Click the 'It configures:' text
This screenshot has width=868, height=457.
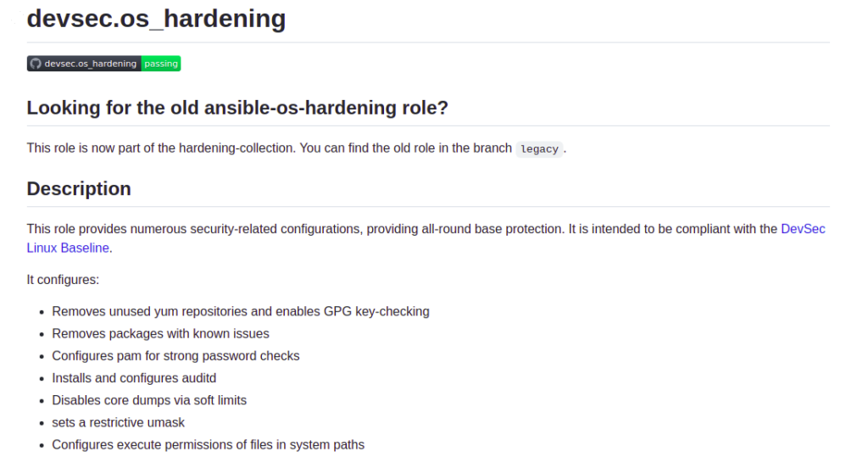(63, 280)
